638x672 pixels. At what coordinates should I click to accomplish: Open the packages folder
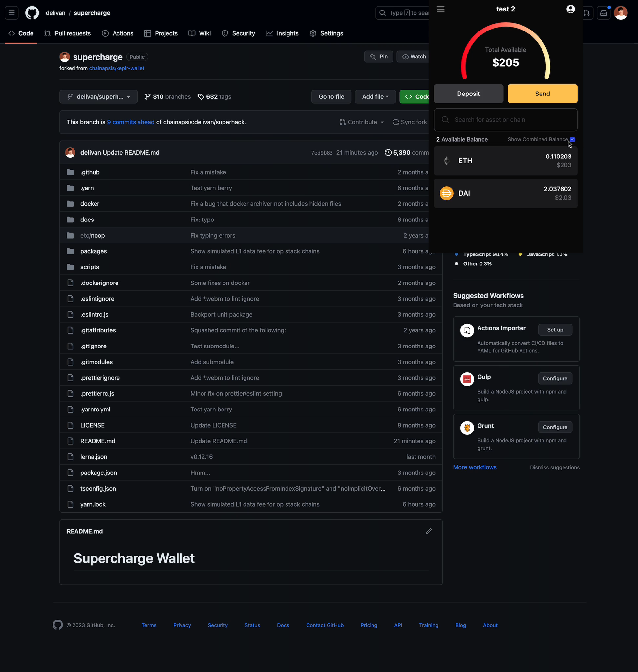pyautogui.click(x=94, y=251)
